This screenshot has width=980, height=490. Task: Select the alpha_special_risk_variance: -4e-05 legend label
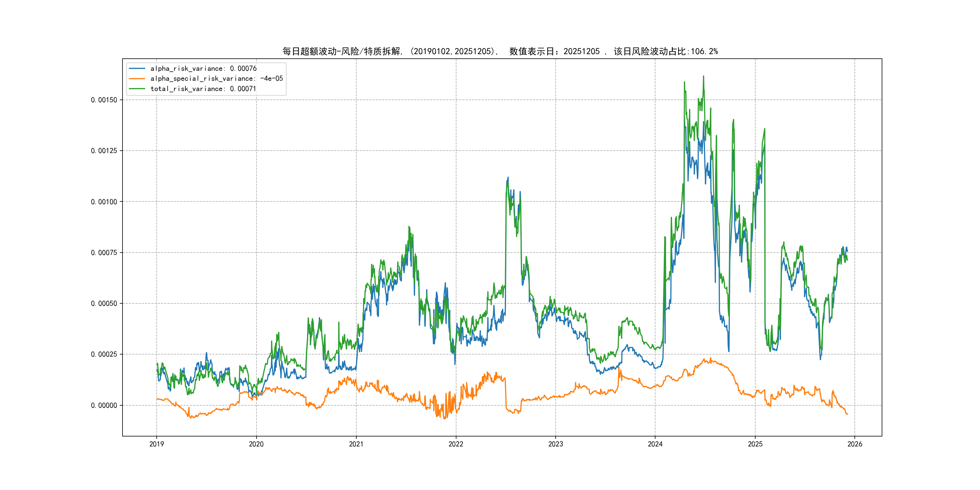(x=217, y=79)
